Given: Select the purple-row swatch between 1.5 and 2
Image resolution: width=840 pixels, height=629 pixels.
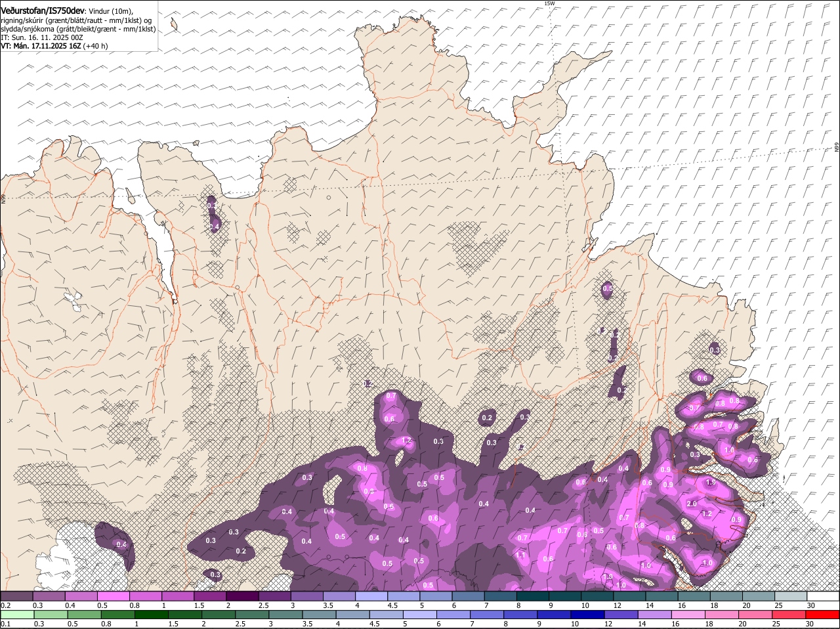Looking at the screenshot, I should tap(210, 596).
